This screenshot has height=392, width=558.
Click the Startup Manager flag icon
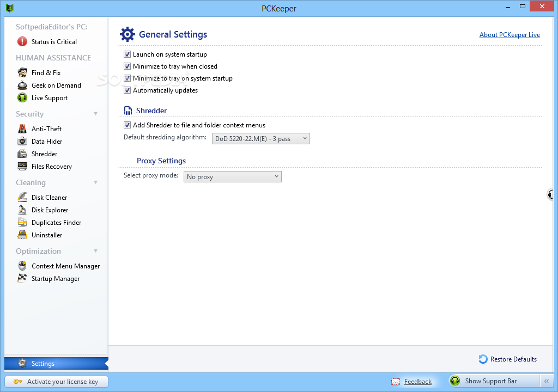coord(22,278)
